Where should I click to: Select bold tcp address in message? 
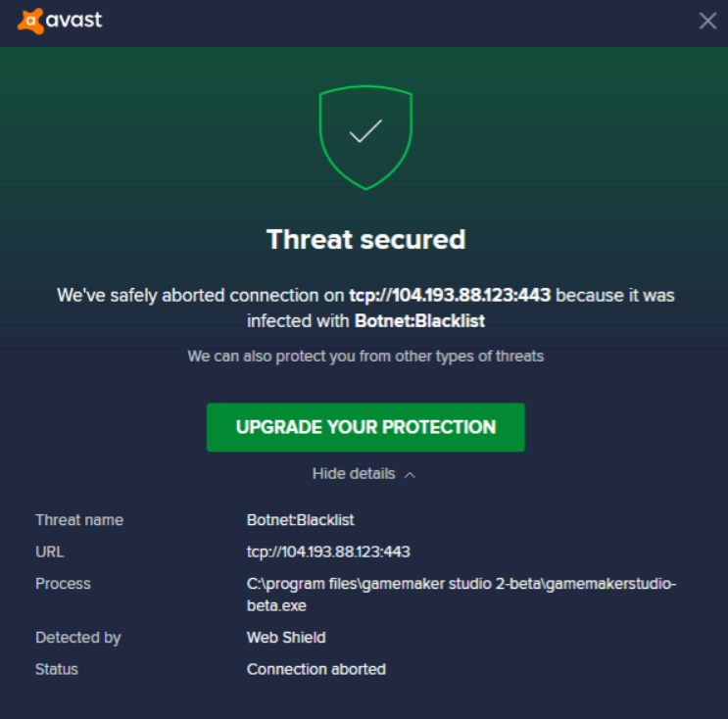pyautogui.click(x=450, y=295)
